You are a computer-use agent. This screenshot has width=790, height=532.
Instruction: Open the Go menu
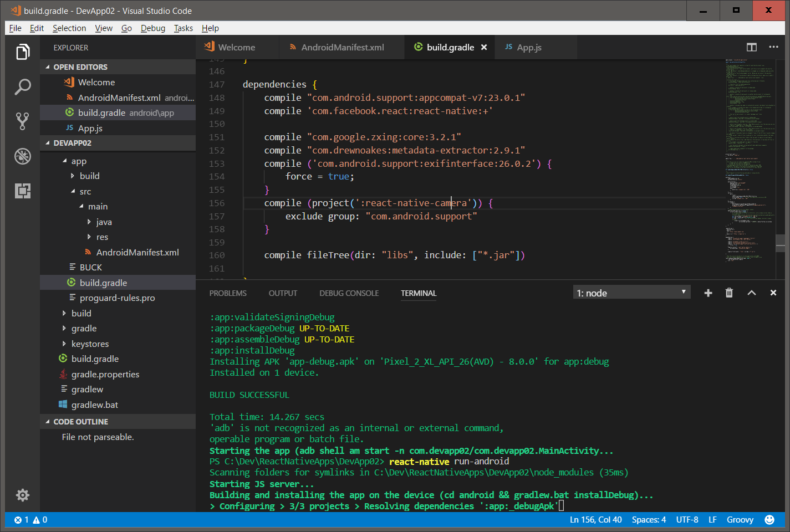click(126, 28)
